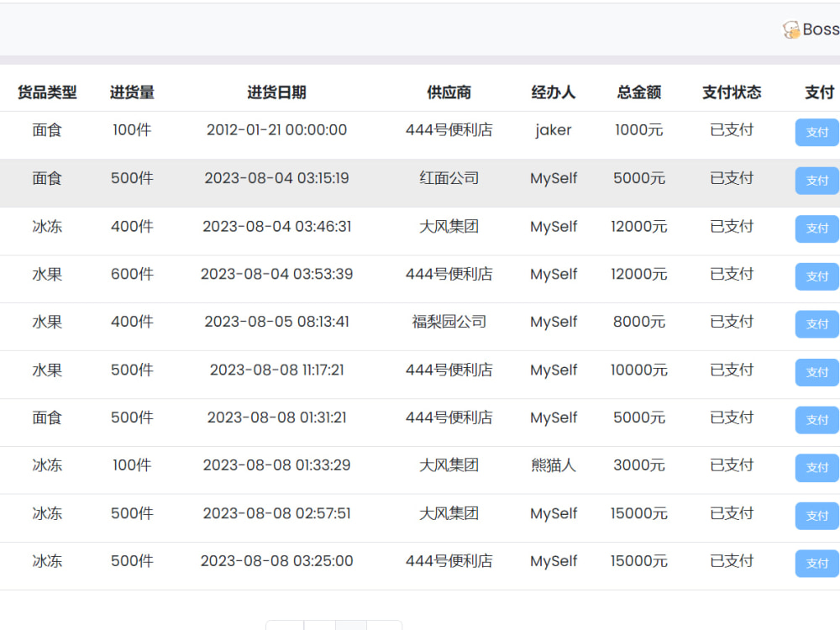Click the 进货日期 column header
The width and height of the screenshot is (840, 630).
coord(276,92)
